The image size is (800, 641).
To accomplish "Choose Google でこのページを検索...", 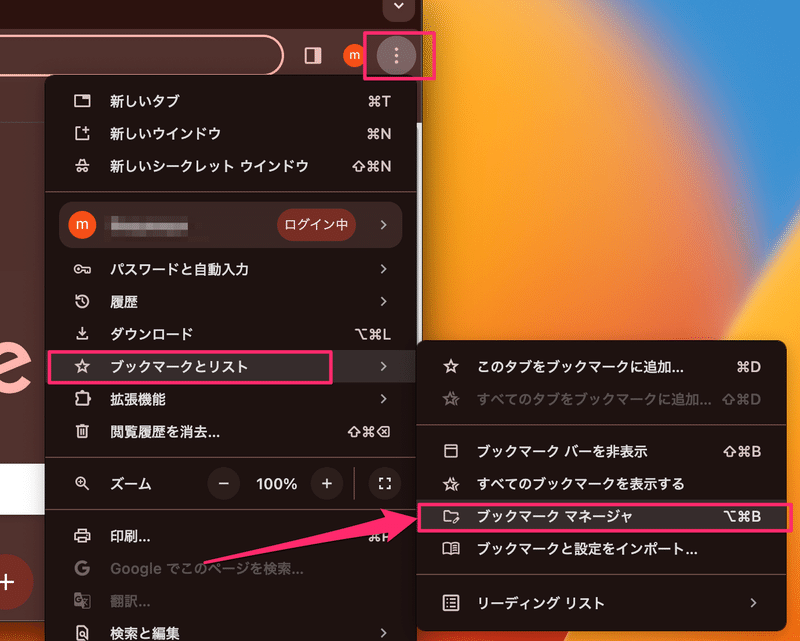I will [x=231, y=569].
